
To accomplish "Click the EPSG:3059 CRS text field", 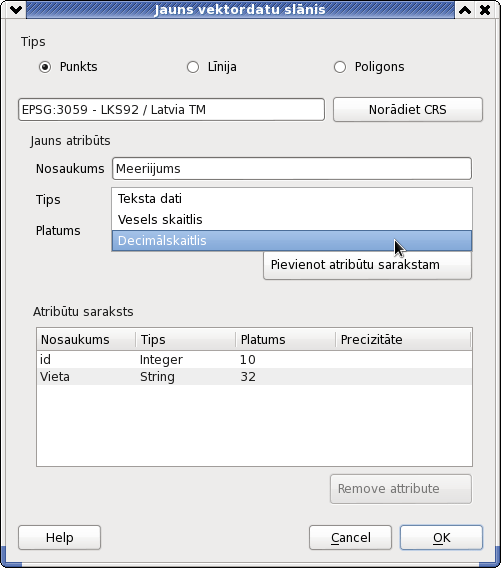I will (x=171, y=109).
